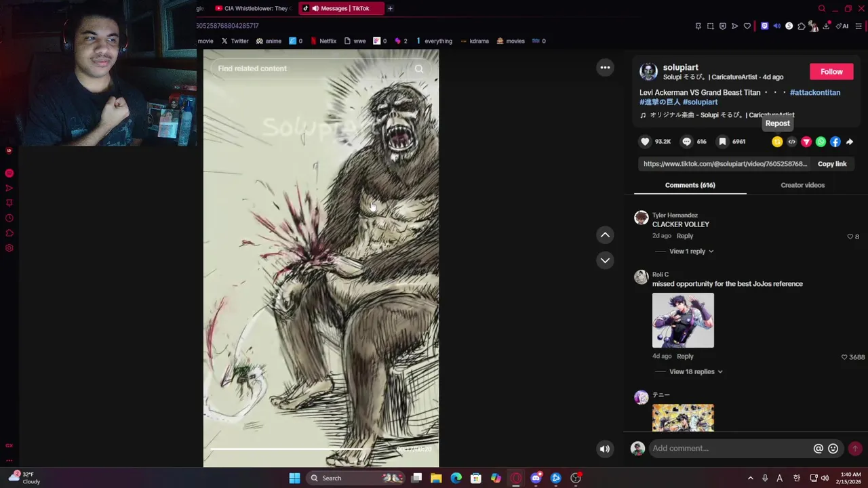Reply to Tyler Hernandez's comment
The height and width of the screenshot is (488, 868).
[x=685, y=236]
